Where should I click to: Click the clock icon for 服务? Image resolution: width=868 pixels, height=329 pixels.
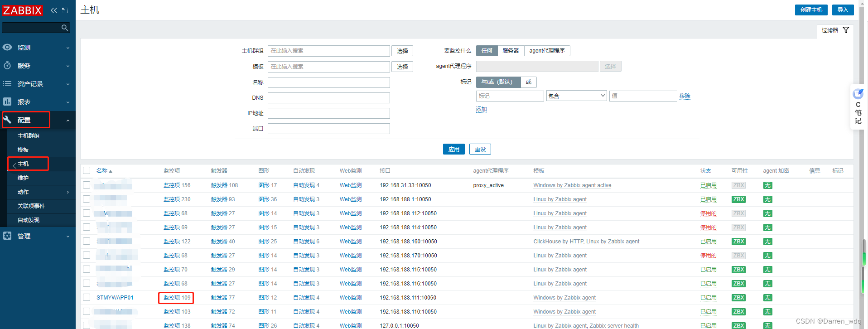7,65
